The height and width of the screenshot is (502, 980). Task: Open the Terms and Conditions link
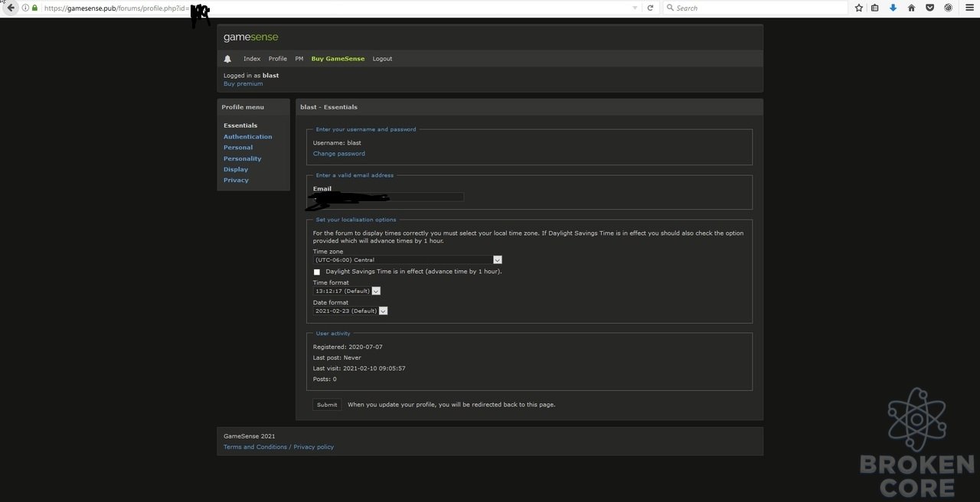255,447
